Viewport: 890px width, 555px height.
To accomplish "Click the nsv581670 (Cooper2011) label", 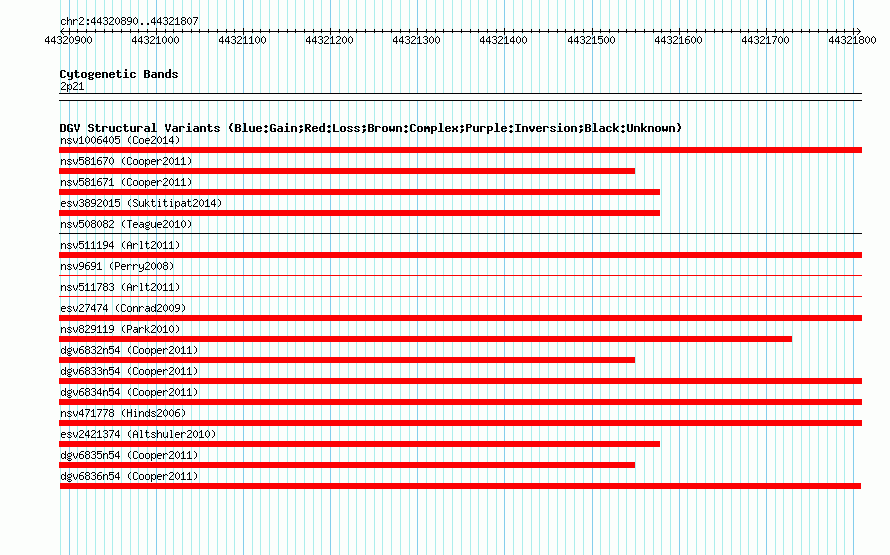I will (x=126, y=161).
